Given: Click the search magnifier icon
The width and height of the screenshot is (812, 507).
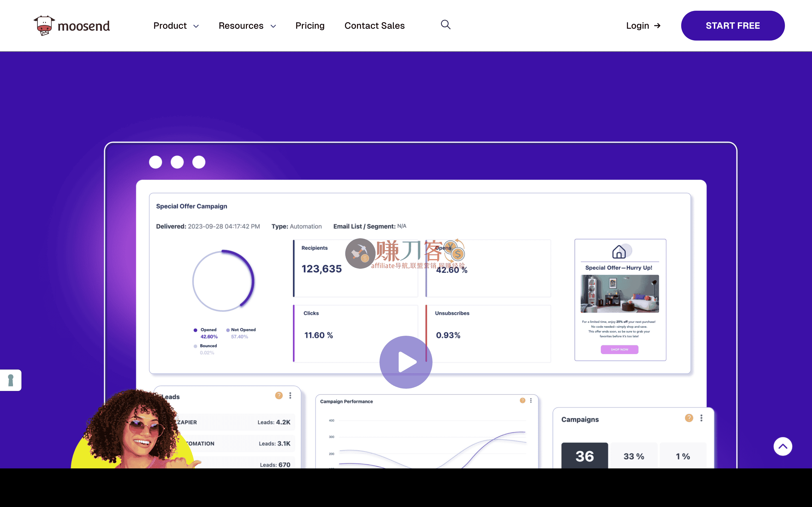Looking at the screenshot, I should (x=445, y=25).
